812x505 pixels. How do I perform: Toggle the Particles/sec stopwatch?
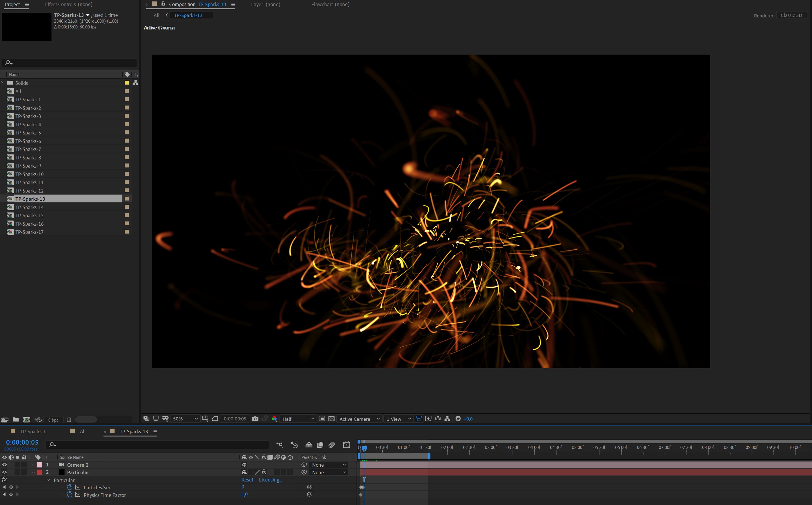coord(69,487)
